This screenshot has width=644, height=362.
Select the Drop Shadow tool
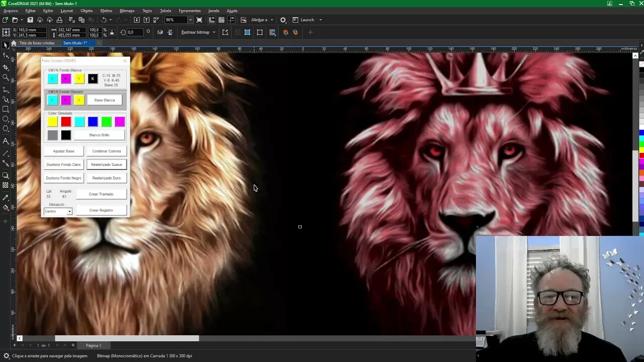(x=6, y=175)
